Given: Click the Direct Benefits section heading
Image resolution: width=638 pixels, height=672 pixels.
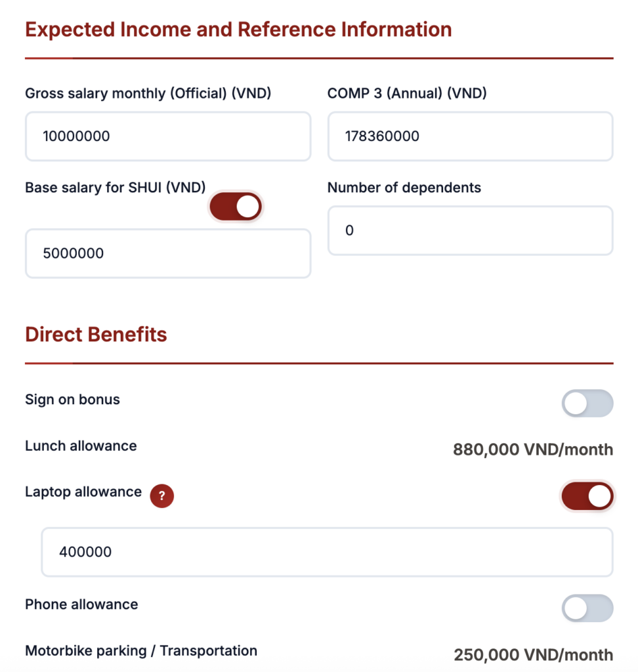Looking at the screenshot, I should [96, 335].
